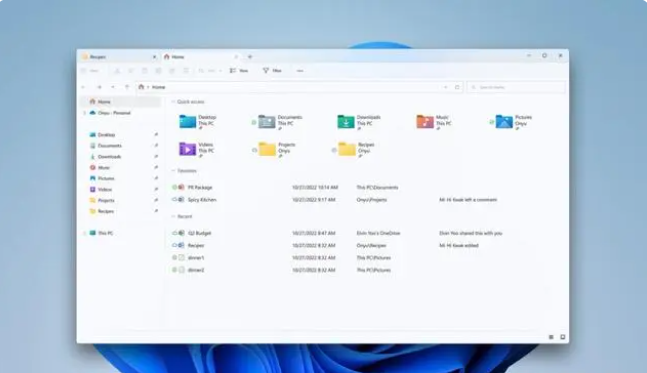Image resolution: width=647 pixels, height=373 pixels.
Task: Click the Up arrow navigation button
Action: 127,87
